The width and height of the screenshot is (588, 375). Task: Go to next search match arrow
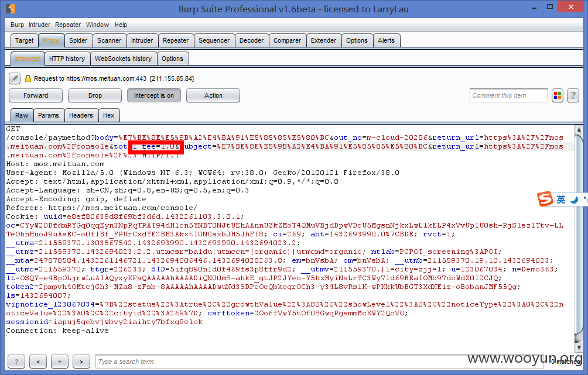[x=81, y=362]
